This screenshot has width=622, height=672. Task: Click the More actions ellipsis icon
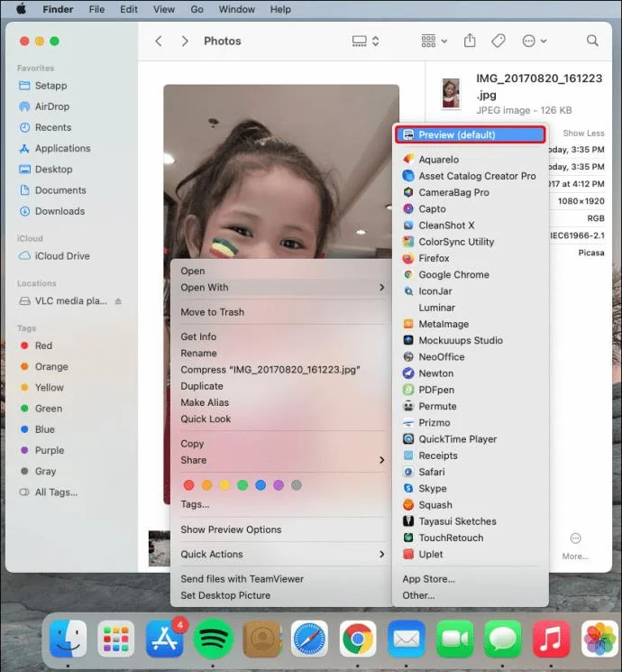[x=575, y=539]
